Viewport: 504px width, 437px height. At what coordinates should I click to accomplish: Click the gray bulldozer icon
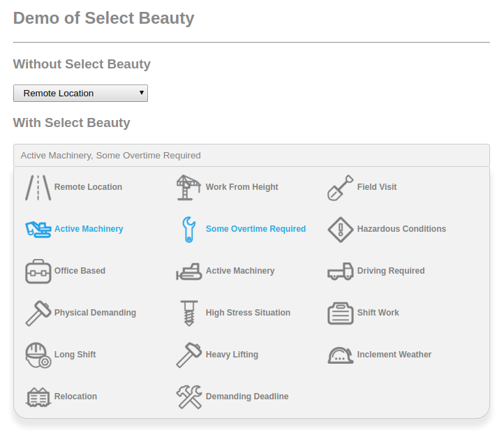tap(189, 272)
